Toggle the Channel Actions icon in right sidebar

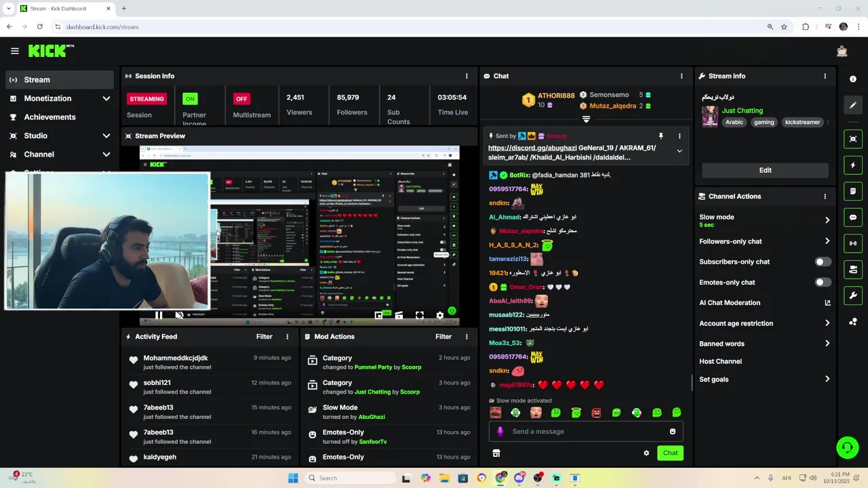point(853,270)
